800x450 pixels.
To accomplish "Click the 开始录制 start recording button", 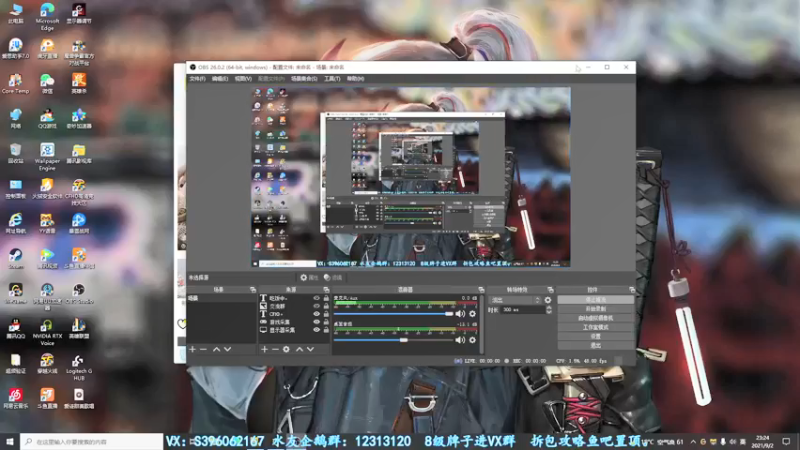I will [595, 308].
